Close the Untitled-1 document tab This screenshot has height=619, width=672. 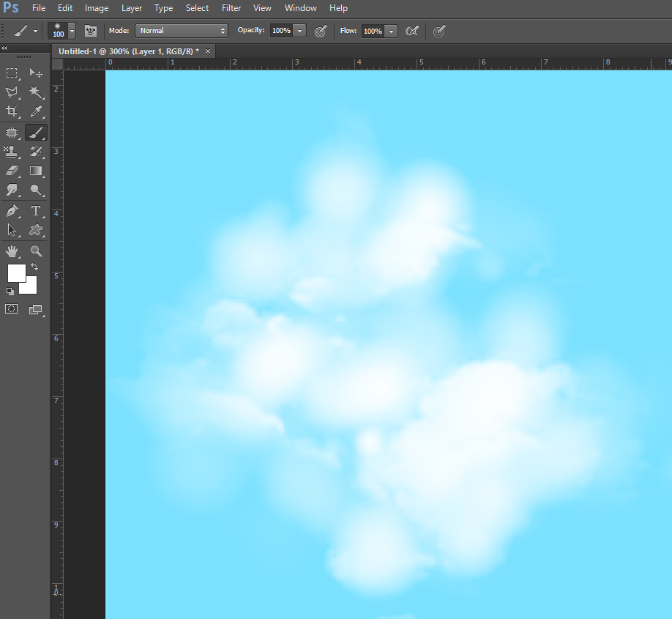click(208, 51)
